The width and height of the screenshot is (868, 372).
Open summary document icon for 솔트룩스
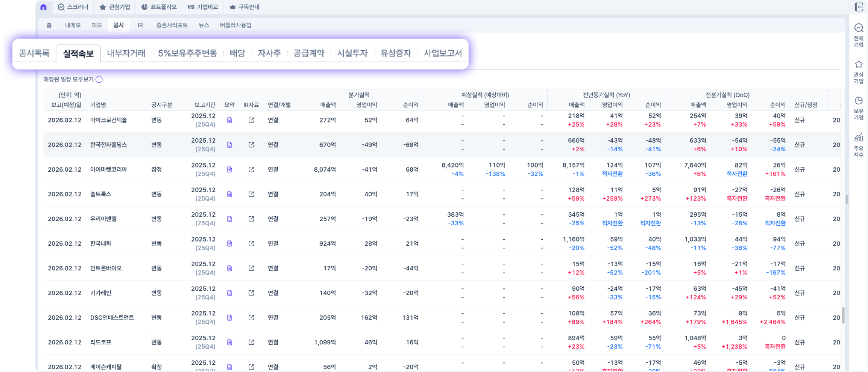[x=229, y=194]
